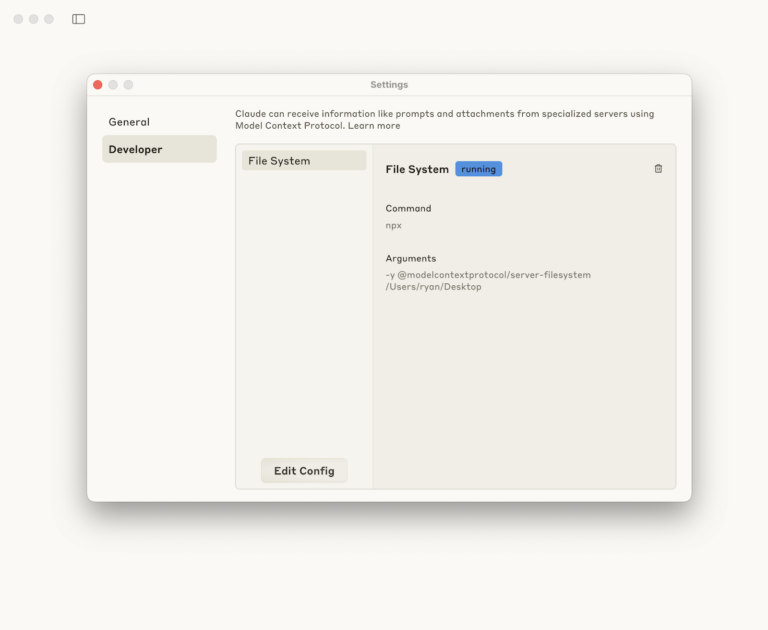Screen dimensions: 768x630
Task: Click the Settings window zoom button
Action: tap(128, 85)
